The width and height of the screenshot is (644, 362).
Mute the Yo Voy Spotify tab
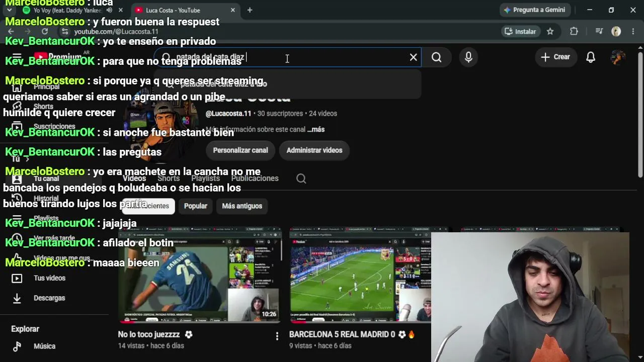[x=109, y=10]
